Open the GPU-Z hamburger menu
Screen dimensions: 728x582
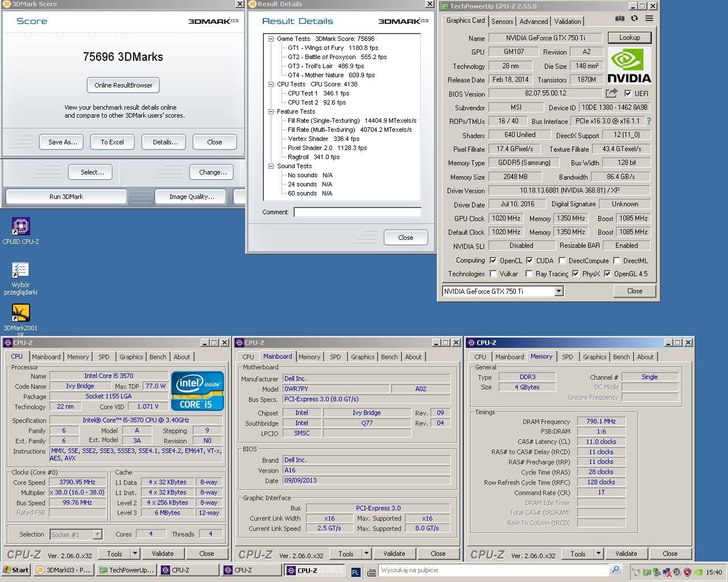649,19
